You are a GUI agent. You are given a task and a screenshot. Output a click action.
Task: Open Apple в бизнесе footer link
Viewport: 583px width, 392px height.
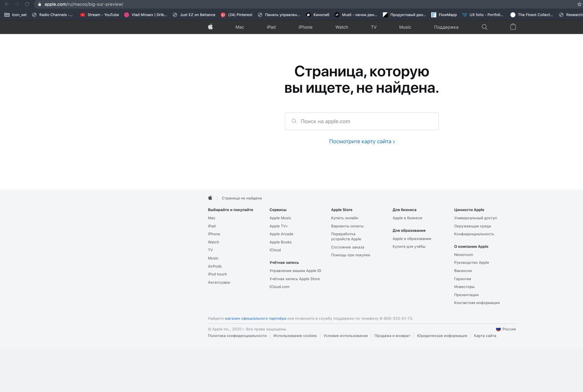[x=407, y=218]
